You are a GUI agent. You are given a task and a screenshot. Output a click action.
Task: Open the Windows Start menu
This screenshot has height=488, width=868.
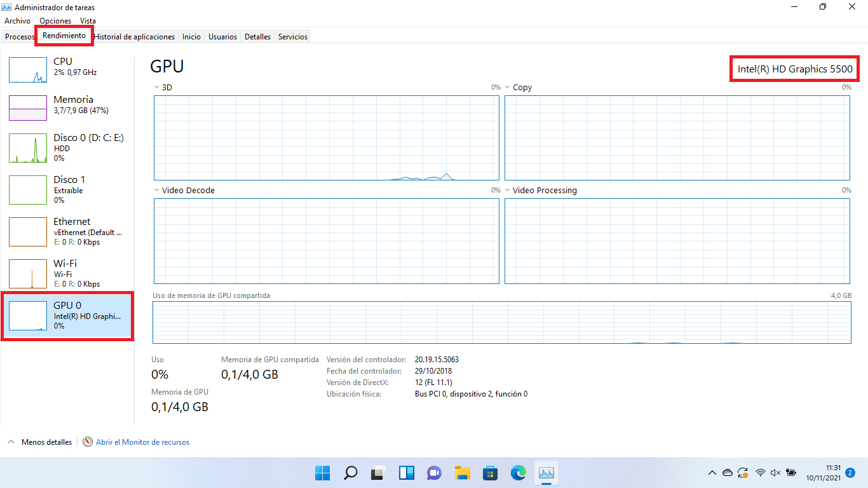coord(322,473)
